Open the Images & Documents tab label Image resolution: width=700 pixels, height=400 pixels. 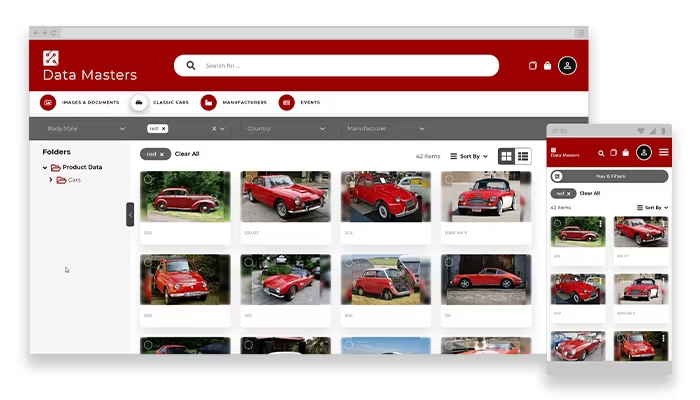click(91, 103)
